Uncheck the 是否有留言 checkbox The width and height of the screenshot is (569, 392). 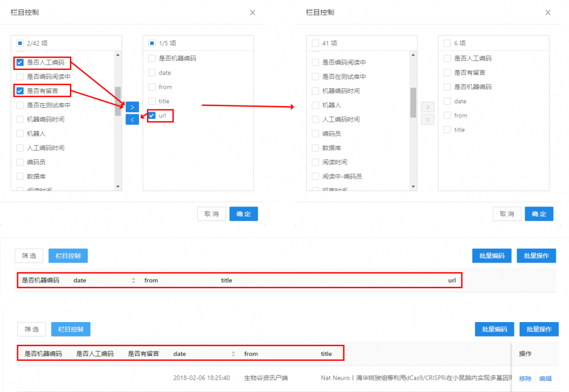pyautogui.click(x=20, y=91)
